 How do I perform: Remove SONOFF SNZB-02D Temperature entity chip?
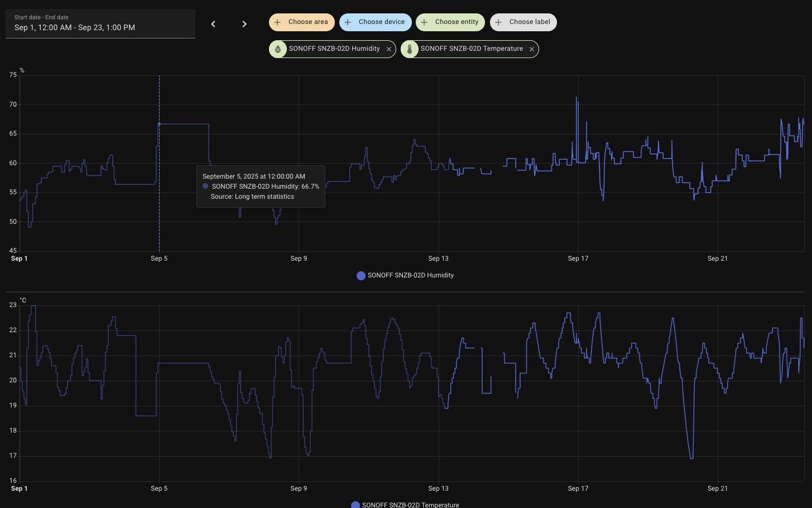point(532,49)
